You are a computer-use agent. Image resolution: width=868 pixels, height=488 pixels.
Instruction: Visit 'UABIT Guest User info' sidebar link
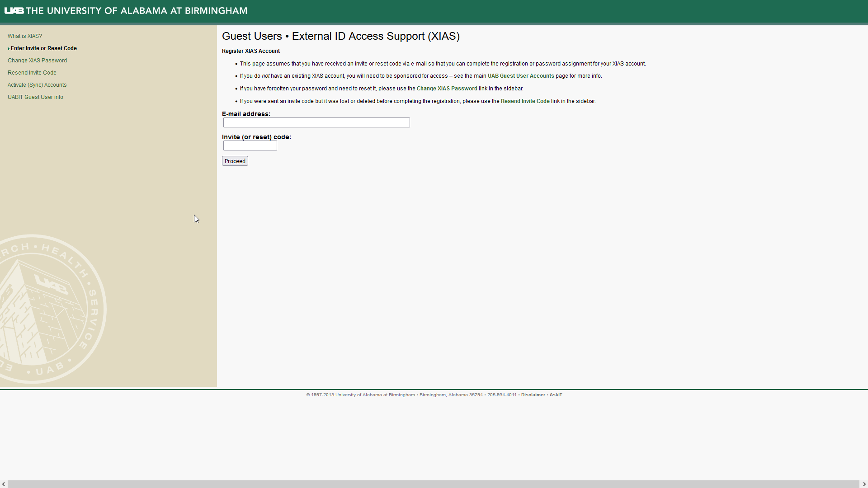[x=35, y=97]
